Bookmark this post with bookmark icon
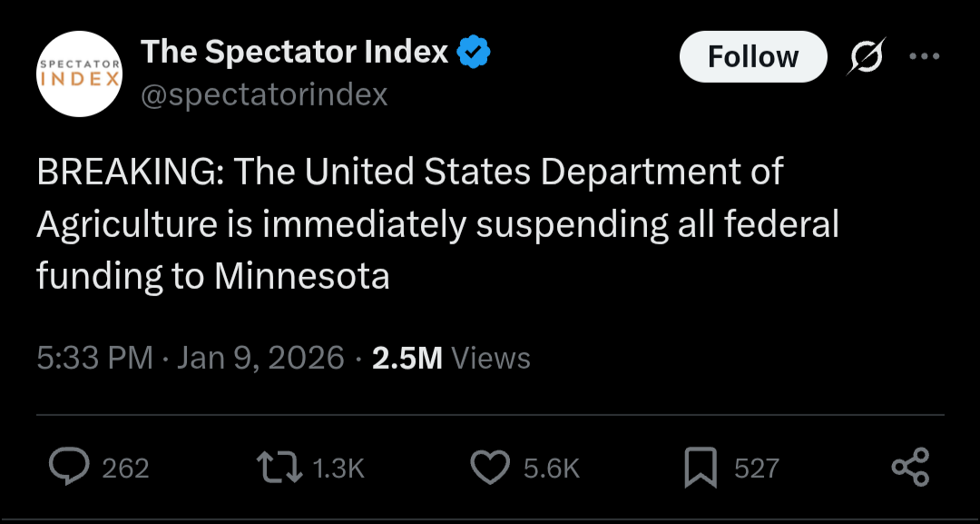 pos(700,467)
